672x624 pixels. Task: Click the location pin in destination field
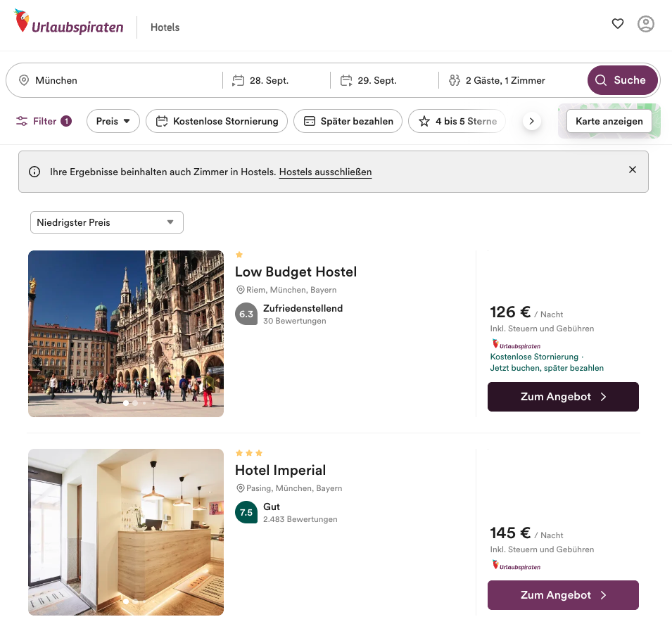23,80
